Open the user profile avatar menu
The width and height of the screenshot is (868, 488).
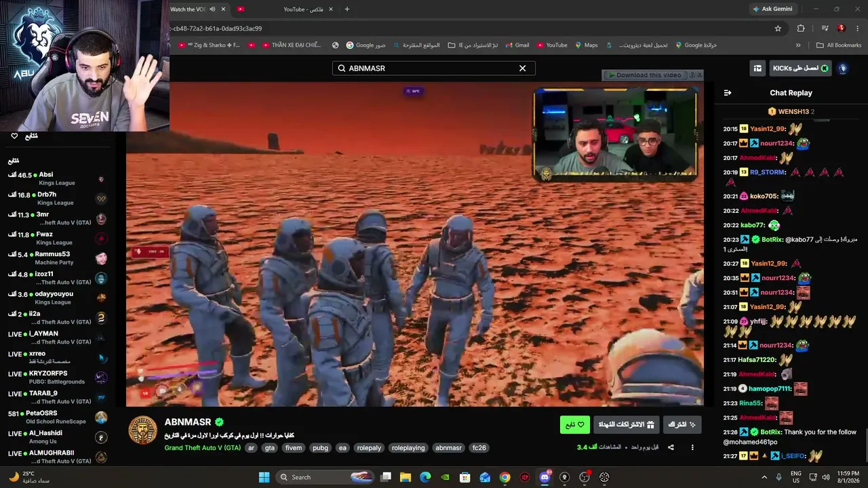[x=843, y=68]
